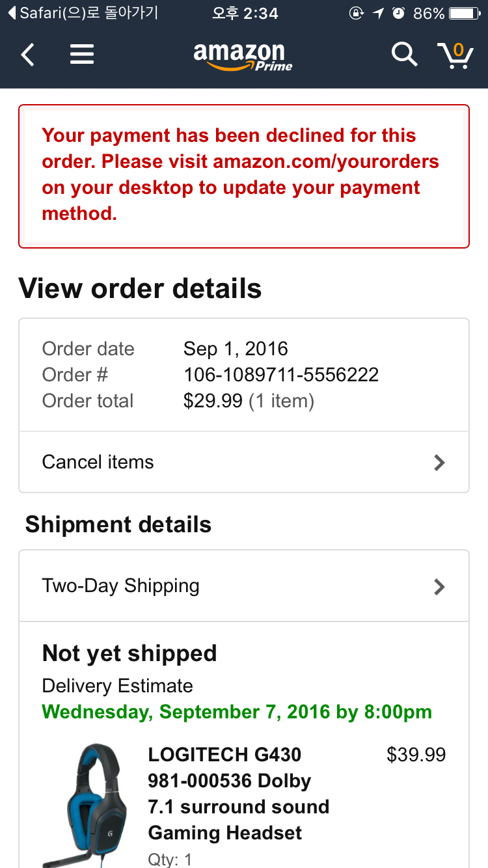488x868 pixels.
Task: Open the shopping cart
Action: point(455,55)
